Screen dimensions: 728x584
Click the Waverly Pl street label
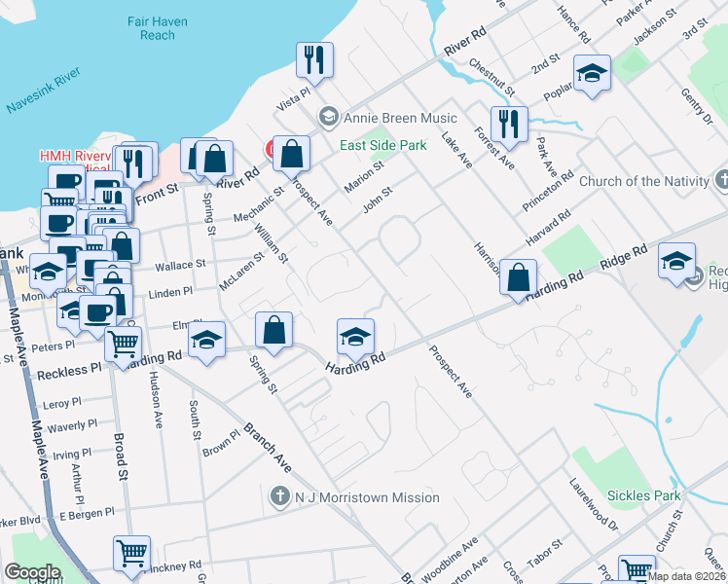72,425
